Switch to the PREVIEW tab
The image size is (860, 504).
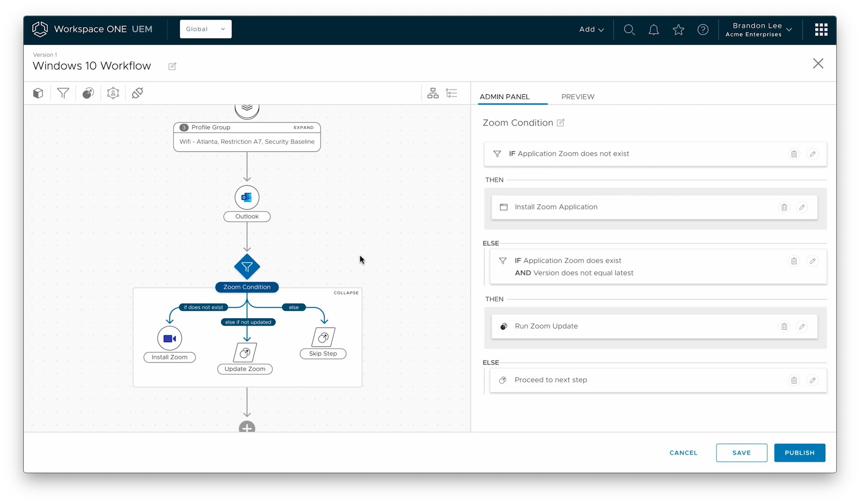(x=578, y=97)
